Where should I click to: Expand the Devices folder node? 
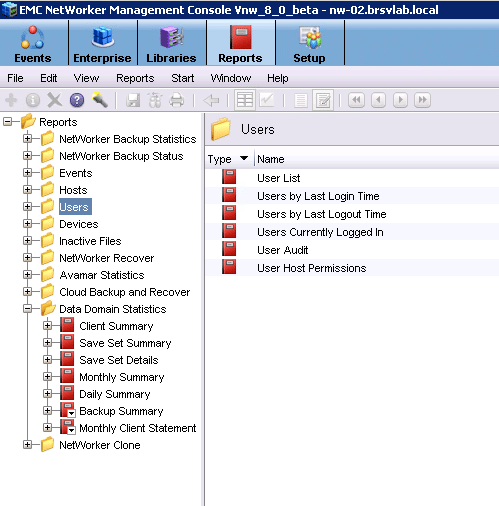(x=28, y=224)
